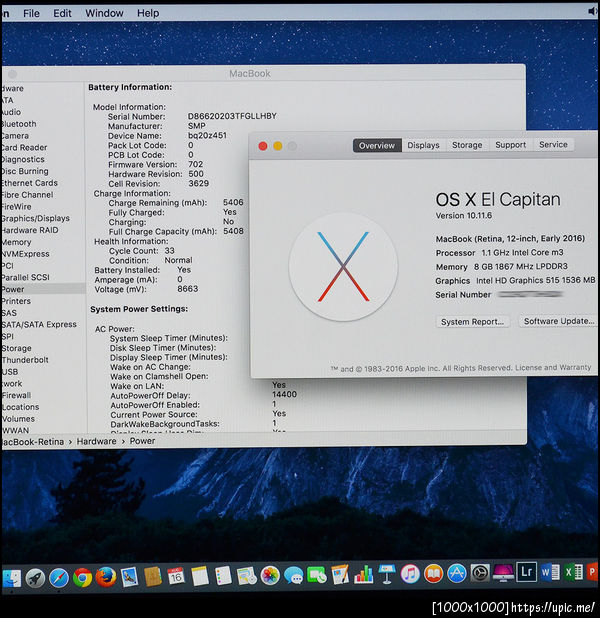Image resolution: width=600 pixels, height=618 pixels.
Task: Switch to the Displays tab
Action: 423,145
